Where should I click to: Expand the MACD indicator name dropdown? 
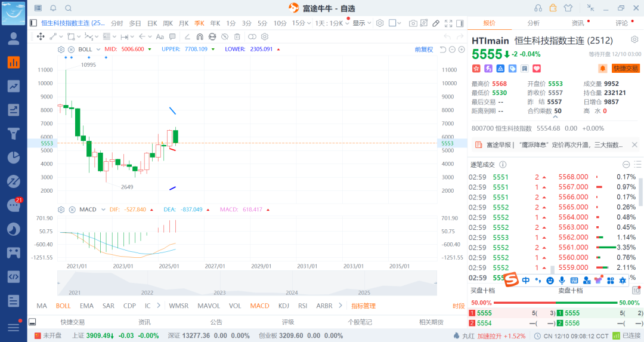[x=103, y=209]
